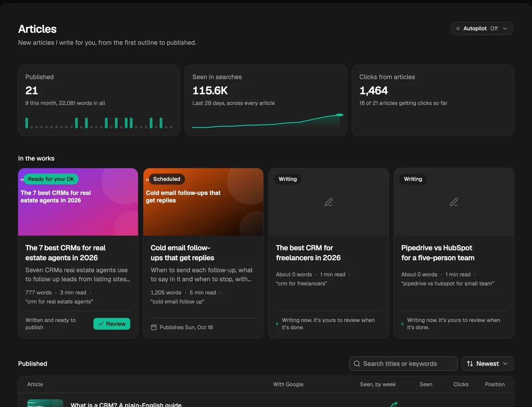This screenshot has width=532, height=407.
Task: Click the "Written and ready to publish" status text
Action: (51, 324)
